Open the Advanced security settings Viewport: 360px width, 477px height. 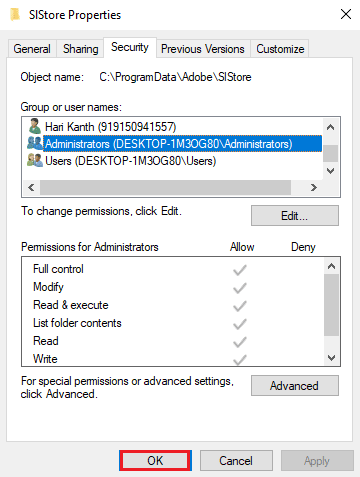tap(295, 386)
